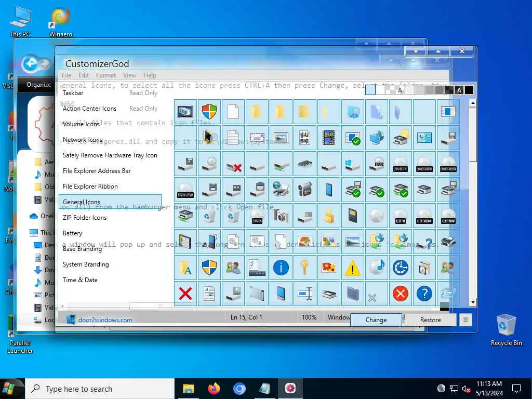
Task: Click the icon grid scrollbar up arrow
Action: [x=473, y=102]
